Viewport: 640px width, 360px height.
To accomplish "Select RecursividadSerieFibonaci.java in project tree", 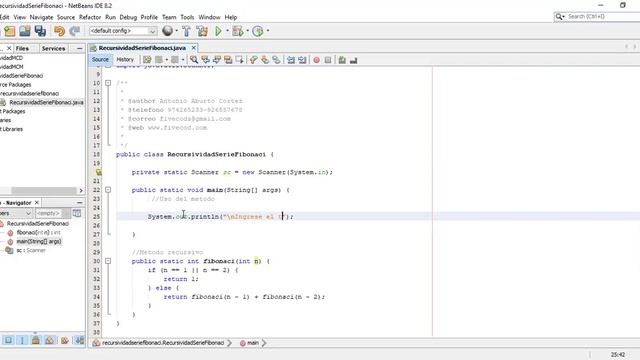I will (x=47, y=102).
